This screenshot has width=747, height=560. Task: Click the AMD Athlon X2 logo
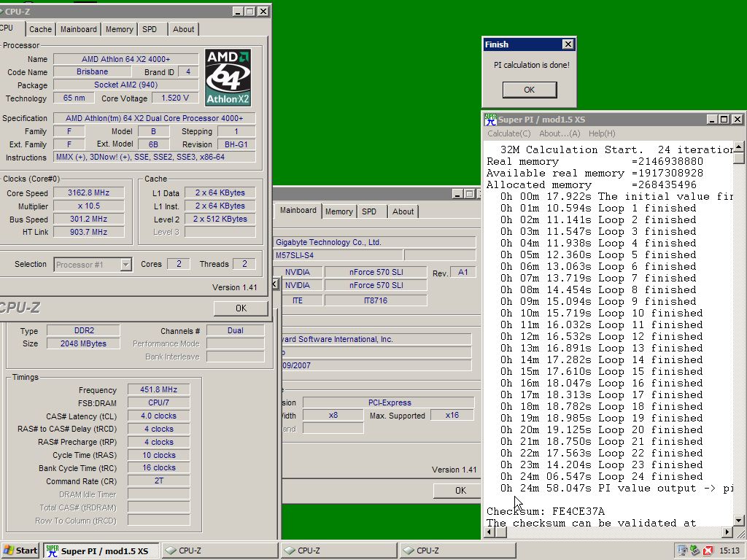tap(228, 77)
